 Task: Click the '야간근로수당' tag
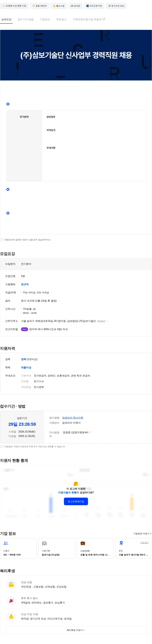pyautogui.click(x=94, y=6)
